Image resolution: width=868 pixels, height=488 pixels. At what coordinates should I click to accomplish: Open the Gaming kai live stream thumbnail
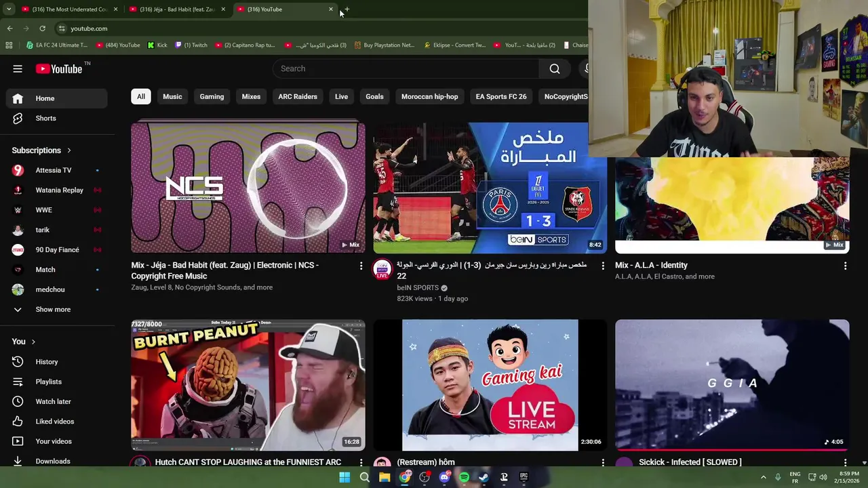tap(490, 385)
